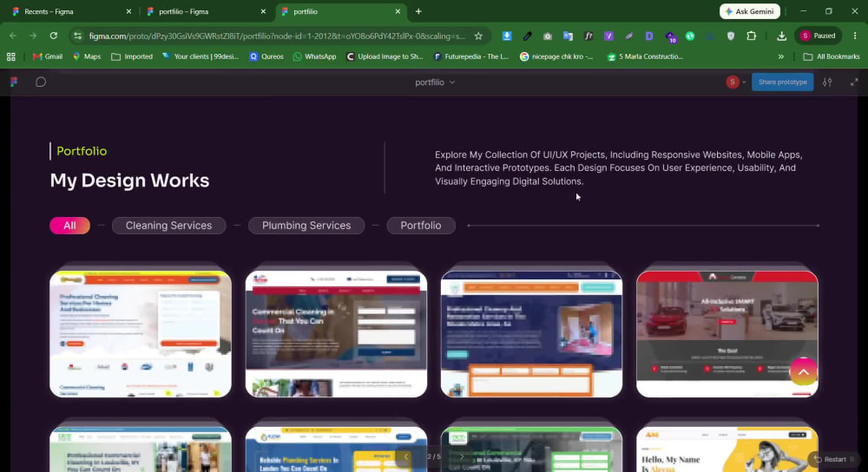The width and height of the screenshot is (868, 472).
Task: View site information icon in address bar
Action: [x=77, y=36]
